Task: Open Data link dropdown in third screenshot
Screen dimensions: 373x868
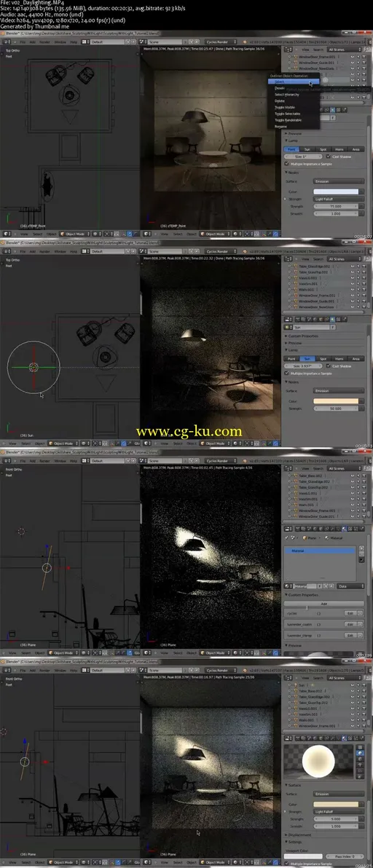Action: pos(351,585)
